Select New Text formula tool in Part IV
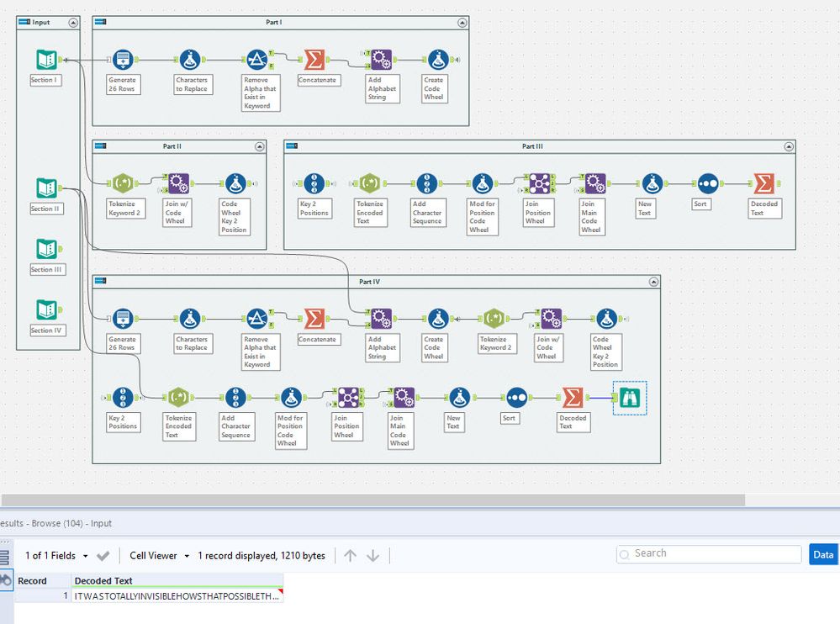This screenshot has height=624, width=840. point(459,398)
